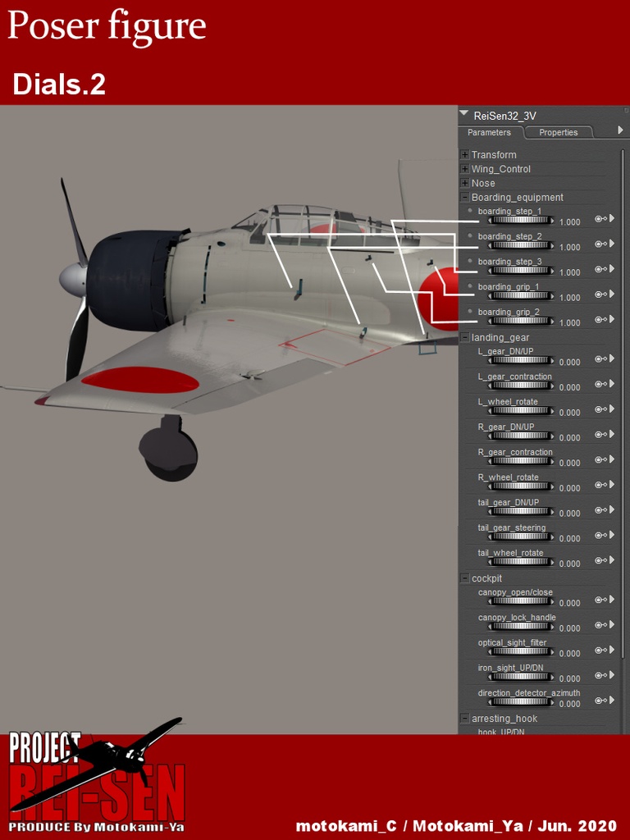Click the key icon for R_wheel_rotate
This screenshot has width=630, height=840.
[600, 485]
